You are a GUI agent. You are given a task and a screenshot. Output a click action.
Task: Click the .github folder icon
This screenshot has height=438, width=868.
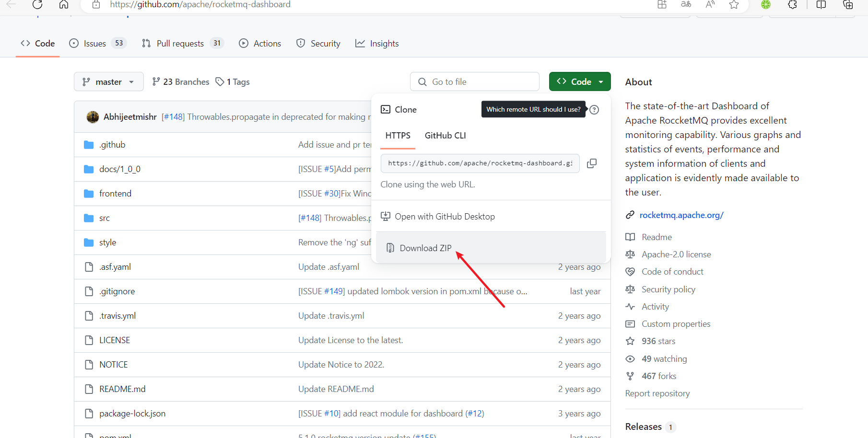(x=89, y=145)
